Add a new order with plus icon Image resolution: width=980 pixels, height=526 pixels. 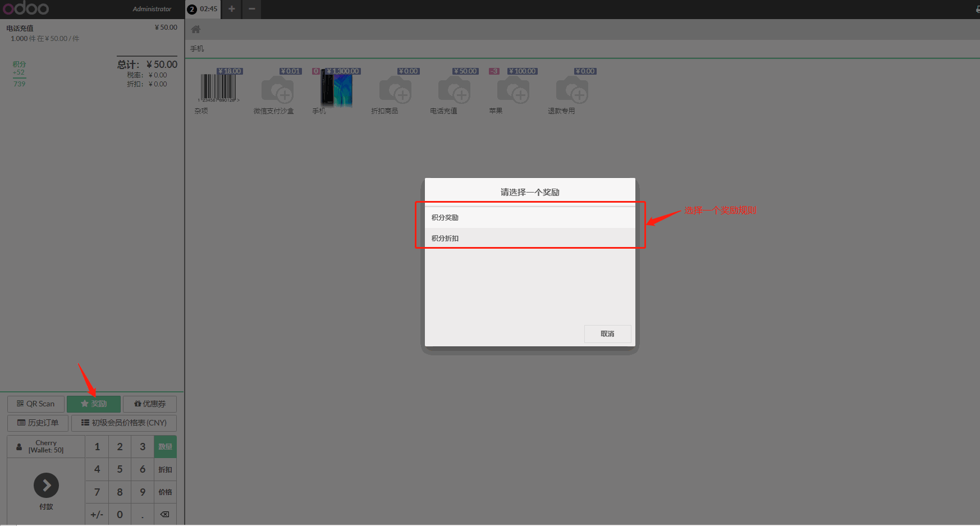coord(231,9)
